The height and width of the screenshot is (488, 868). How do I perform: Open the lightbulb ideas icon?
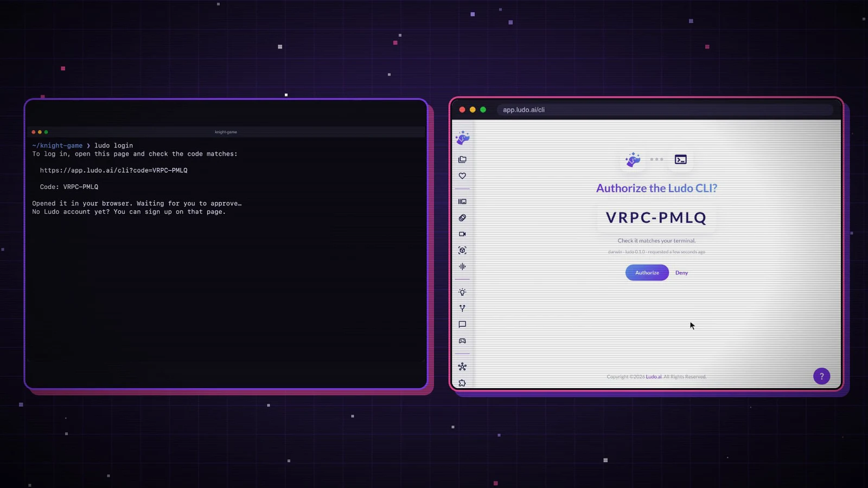coord(462,292)
